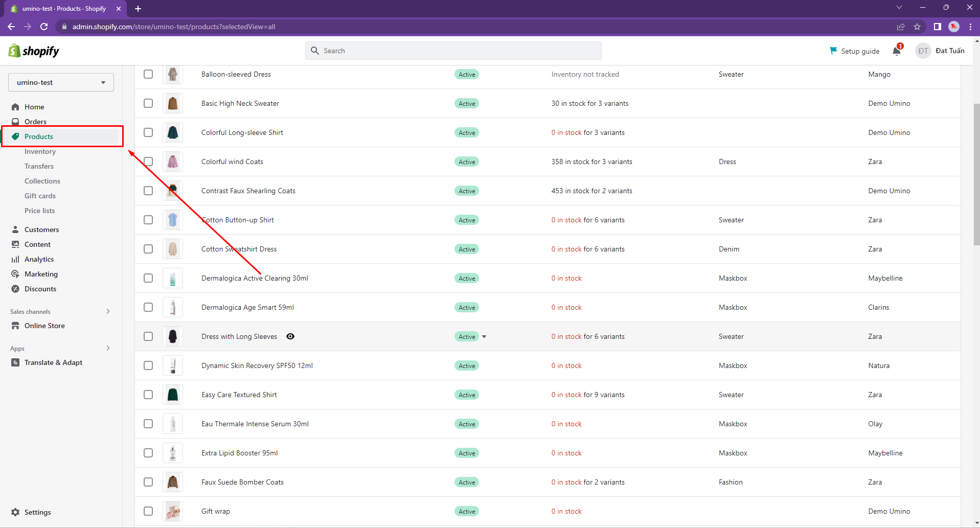This screenshot has height=528, width=980.
Task: Check the Balloon-sleeved Dress checkbox
Action: 148,74
